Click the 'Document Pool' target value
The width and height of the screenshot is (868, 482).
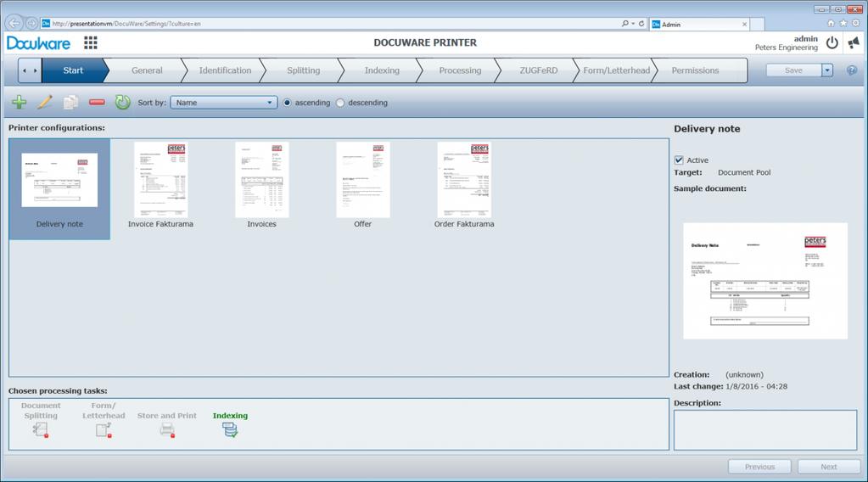[x=744, y=172]
